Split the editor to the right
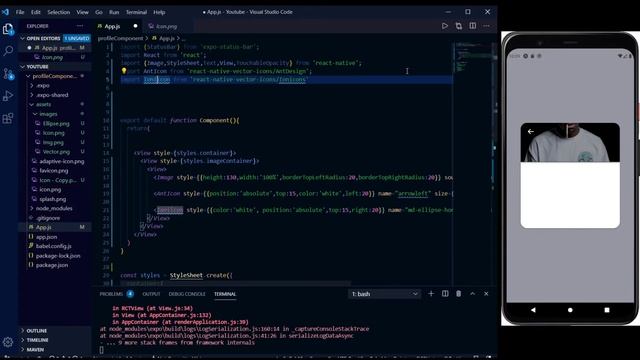Image resolution: width=640 pixels, height=360 pixels. (x=473, y=26)
